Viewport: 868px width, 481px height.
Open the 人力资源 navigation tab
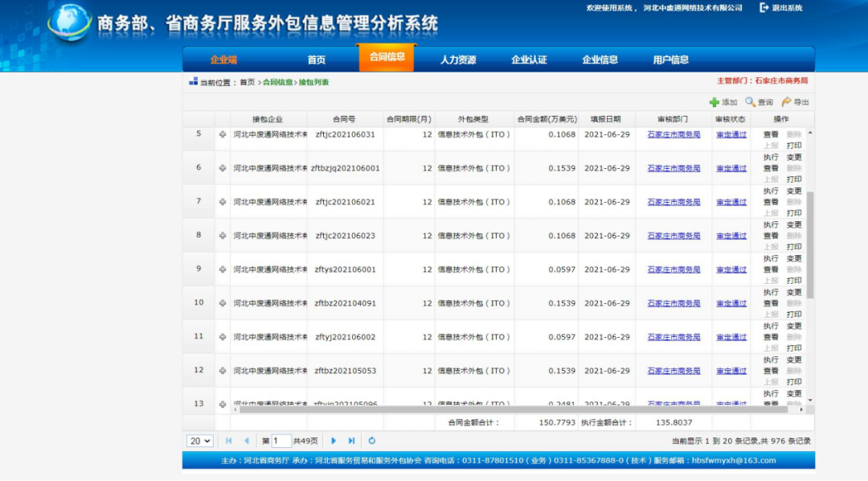[x=458, y=60]
